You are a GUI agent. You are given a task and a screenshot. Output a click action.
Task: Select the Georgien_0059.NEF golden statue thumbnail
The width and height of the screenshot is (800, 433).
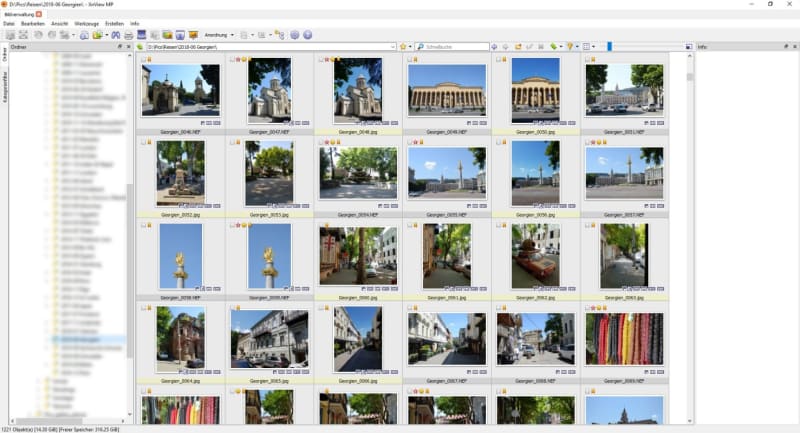pos(269,260)
